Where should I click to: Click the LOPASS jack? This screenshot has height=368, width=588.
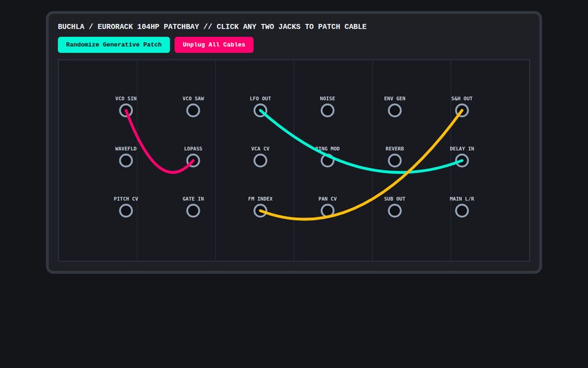click(x=193, y=161)
